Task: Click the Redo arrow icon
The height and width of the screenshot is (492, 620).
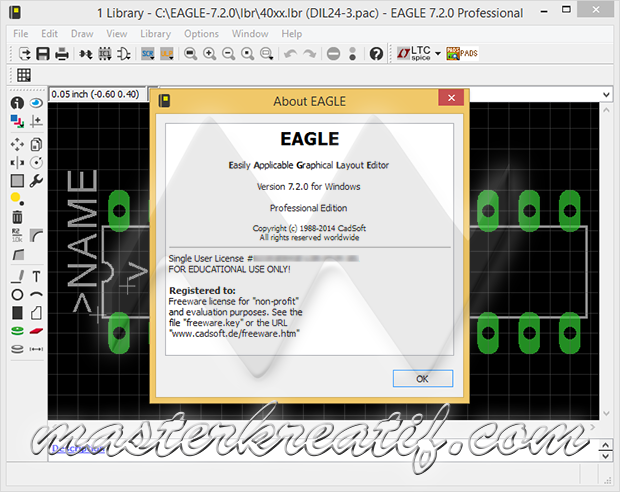Action: [309, 53]
